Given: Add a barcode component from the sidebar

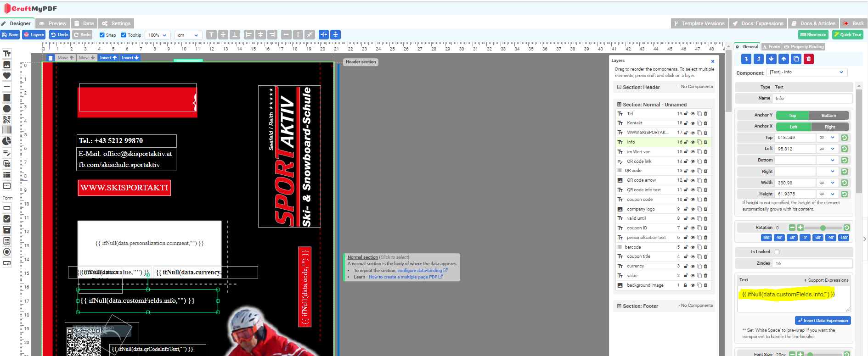Looking at the screenshot, I should tap(7, 130).
